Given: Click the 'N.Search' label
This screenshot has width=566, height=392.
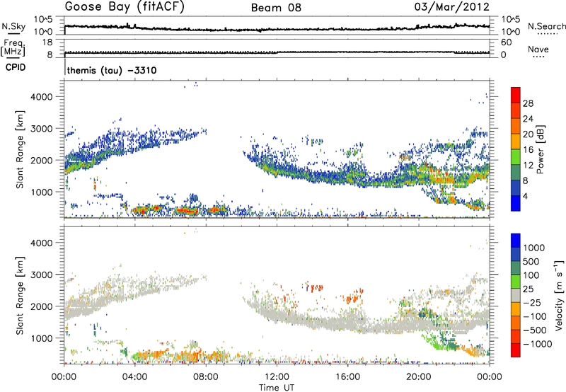Looking at the screenshot, I should 546,26.
